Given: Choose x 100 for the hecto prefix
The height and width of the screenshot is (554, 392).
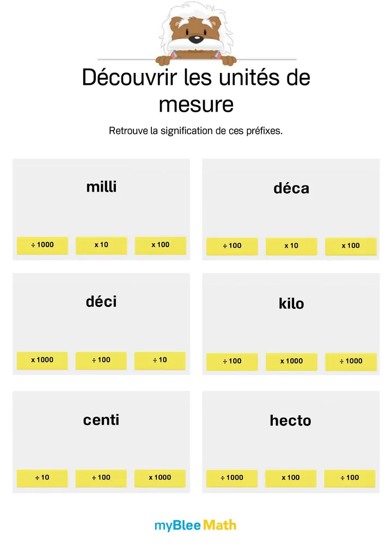Looking at the screenshot, I should (x=291, y=478).
